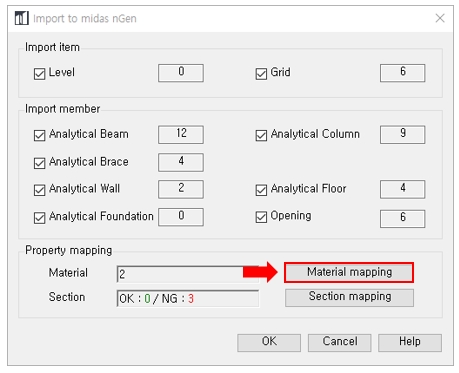Click the Material count field showing 2
Viewport: 459px width, 373px height.
coord(188,274)
